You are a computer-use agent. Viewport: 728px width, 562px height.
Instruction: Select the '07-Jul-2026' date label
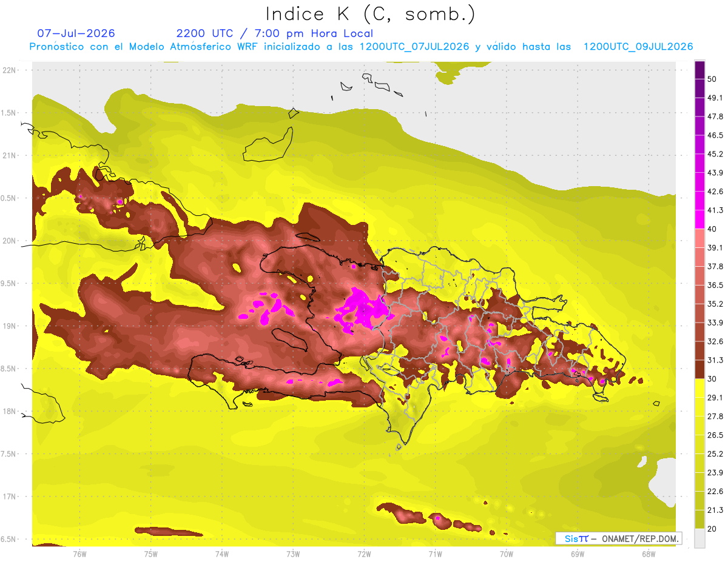76,33
